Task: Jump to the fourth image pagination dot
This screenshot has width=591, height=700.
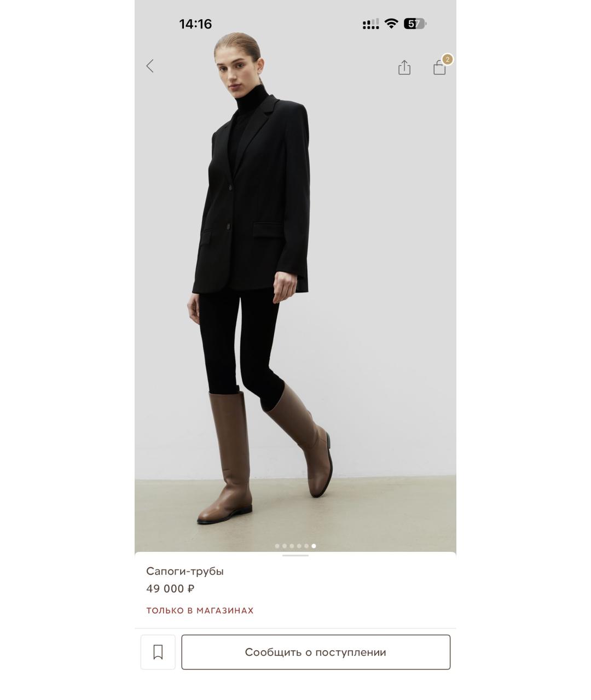Action: click(299, 546)
